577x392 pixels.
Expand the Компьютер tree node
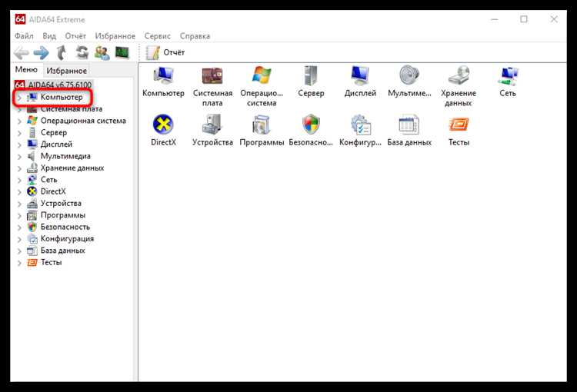click(x=19, y=98)
